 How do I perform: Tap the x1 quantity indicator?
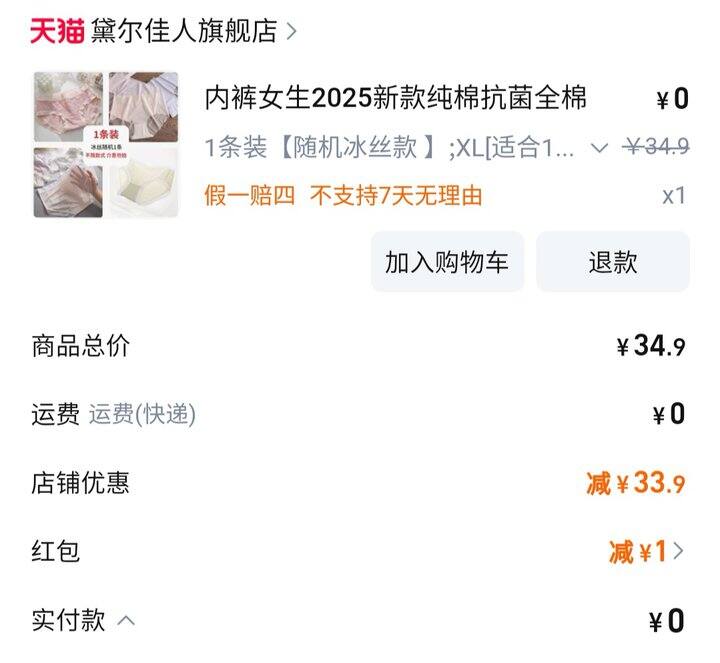(x=674, y=196)
